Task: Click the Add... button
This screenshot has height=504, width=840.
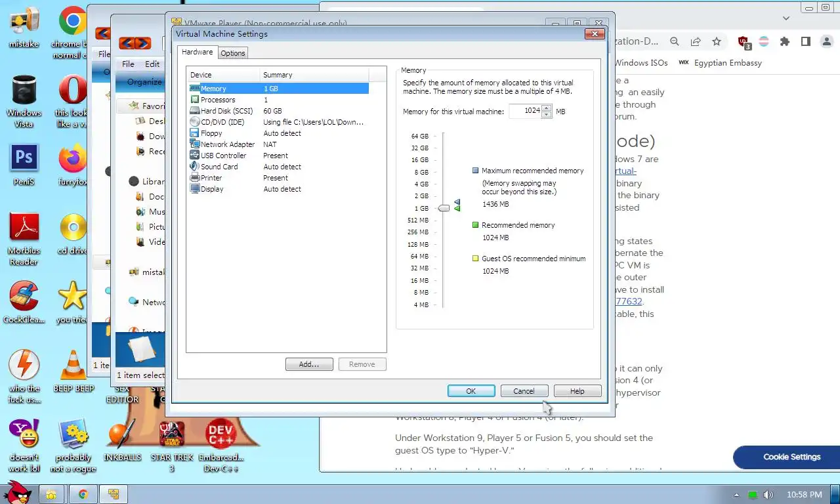Action: pos(309,364)
